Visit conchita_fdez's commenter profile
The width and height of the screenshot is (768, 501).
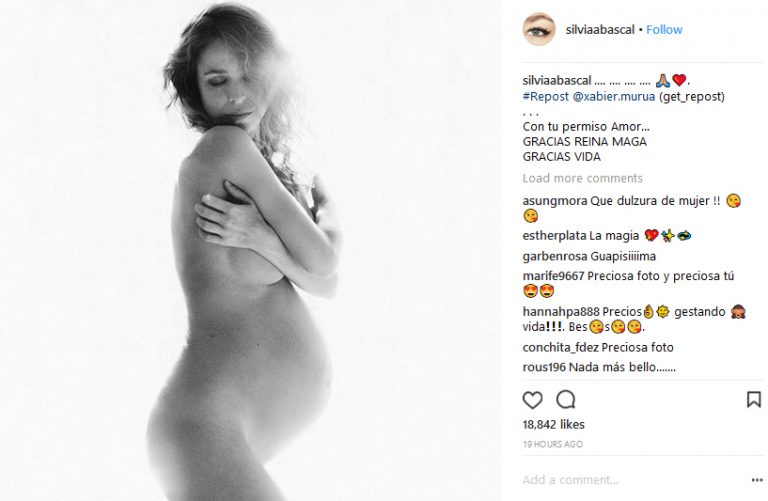point(560,348)
